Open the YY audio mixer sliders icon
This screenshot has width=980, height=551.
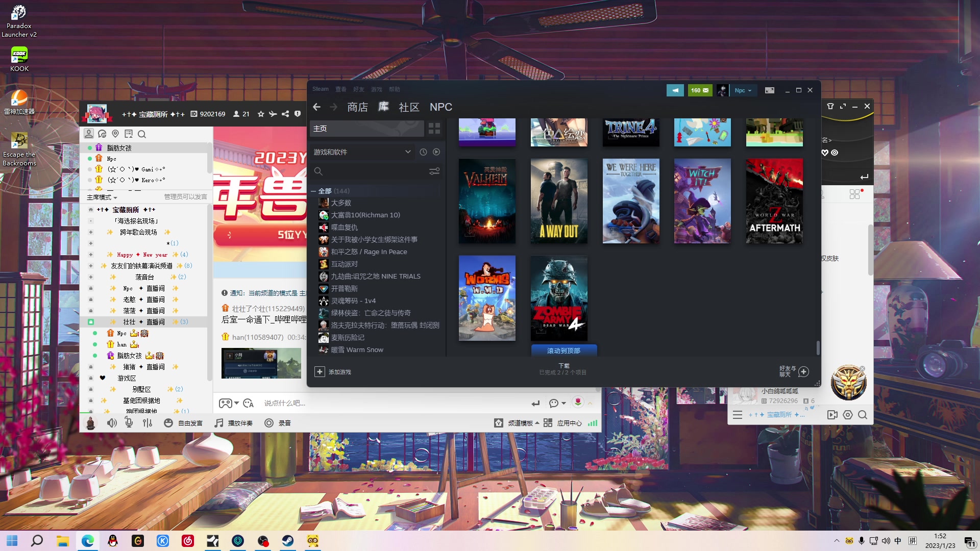coord(148,423)
